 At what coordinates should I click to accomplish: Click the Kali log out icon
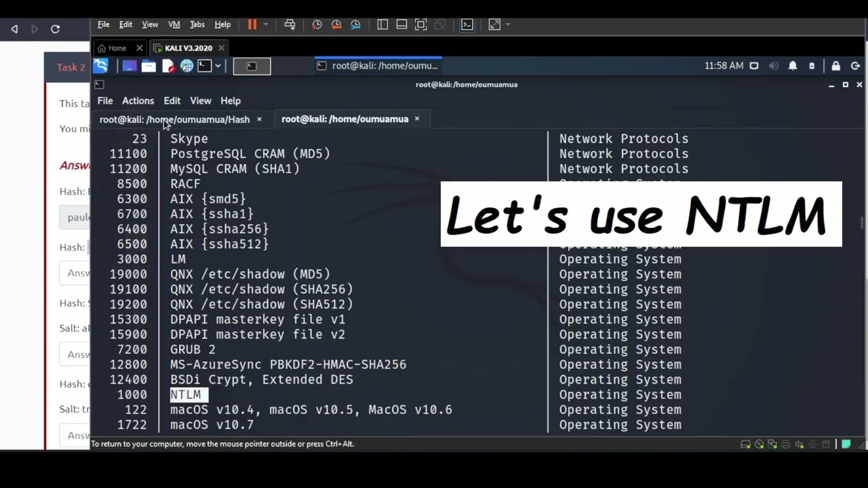click(x=855, y=66)
